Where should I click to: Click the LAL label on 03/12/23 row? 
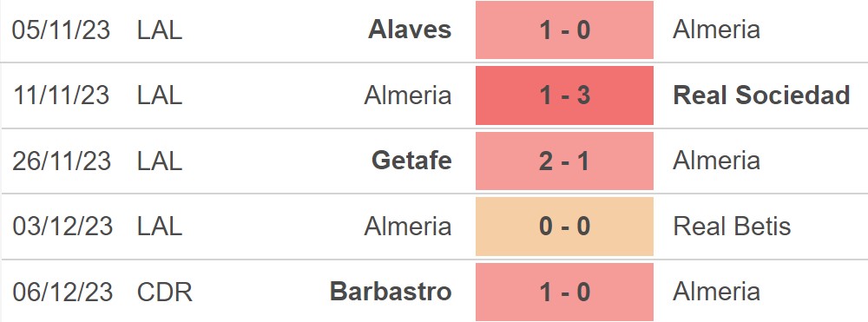160,227
